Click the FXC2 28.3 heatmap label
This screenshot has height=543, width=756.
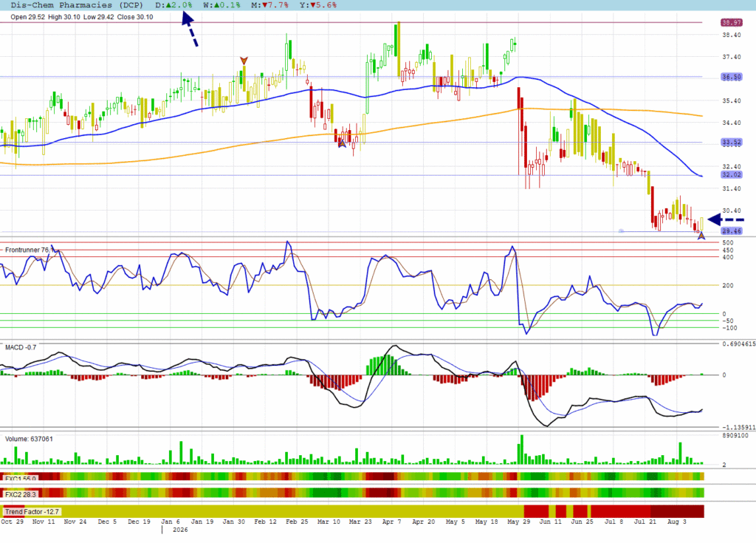[20, 494]
